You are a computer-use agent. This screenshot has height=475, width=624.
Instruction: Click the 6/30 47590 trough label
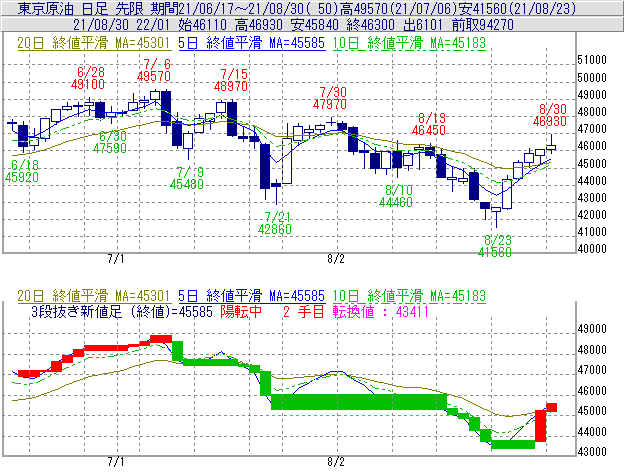tap(110, 142)
